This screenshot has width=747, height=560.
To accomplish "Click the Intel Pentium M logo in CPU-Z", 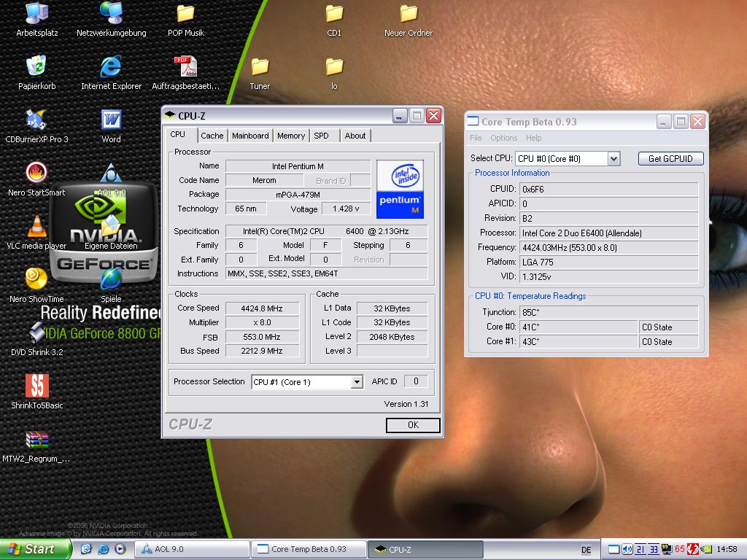I will point(400,190).
